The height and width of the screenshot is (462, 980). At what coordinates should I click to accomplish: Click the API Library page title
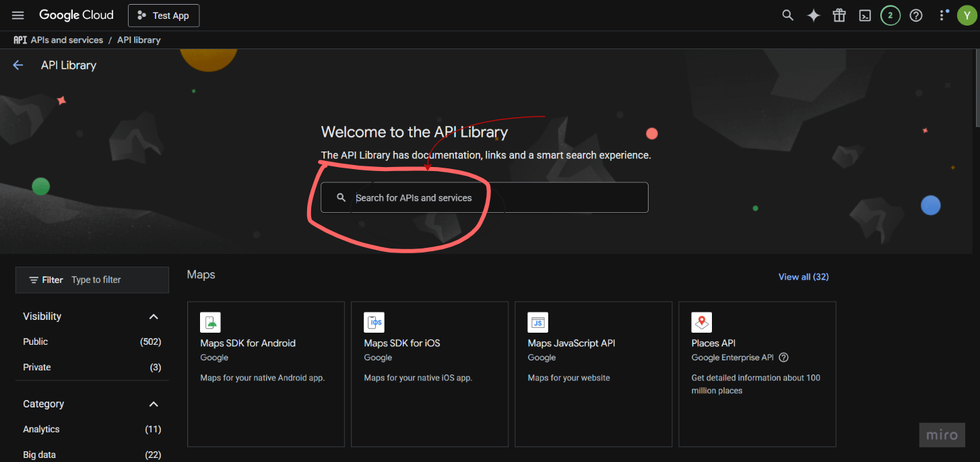(69, 65)
